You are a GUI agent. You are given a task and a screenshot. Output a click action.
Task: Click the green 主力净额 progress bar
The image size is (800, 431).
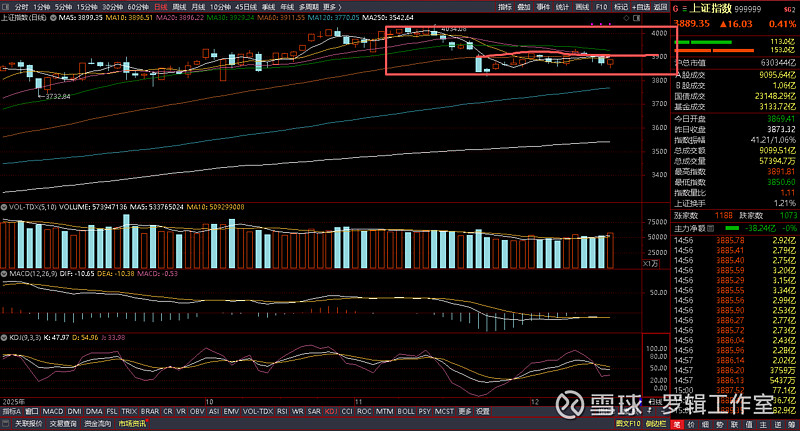[x=732, y=229]
